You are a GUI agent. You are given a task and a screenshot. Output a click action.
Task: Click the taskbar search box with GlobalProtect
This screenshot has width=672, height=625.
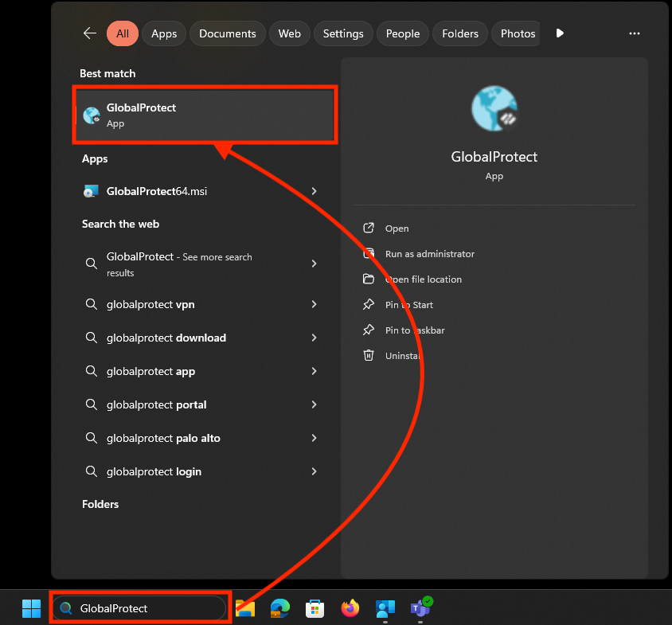[139, 607]
